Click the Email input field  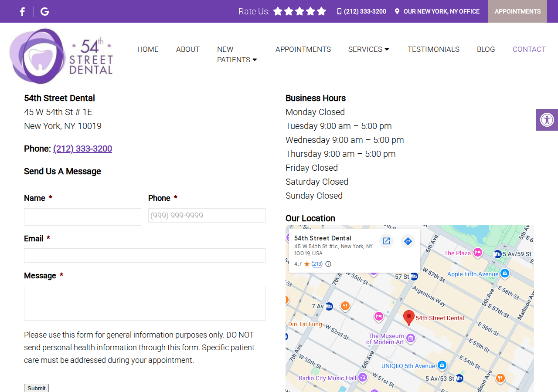pyautogui.click(x=145, y=255)
